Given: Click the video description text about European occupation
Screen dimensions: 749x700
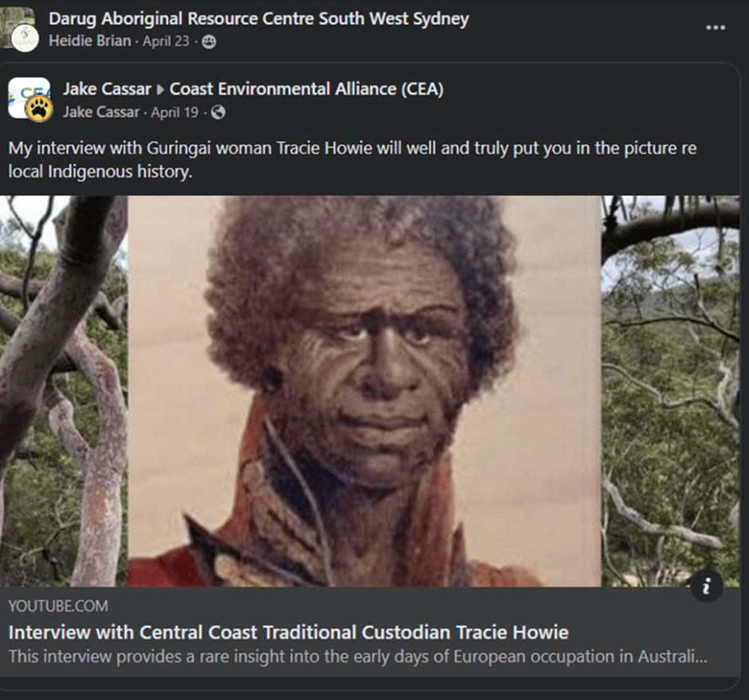Looking at the screenshot, I should click(358, 656).
